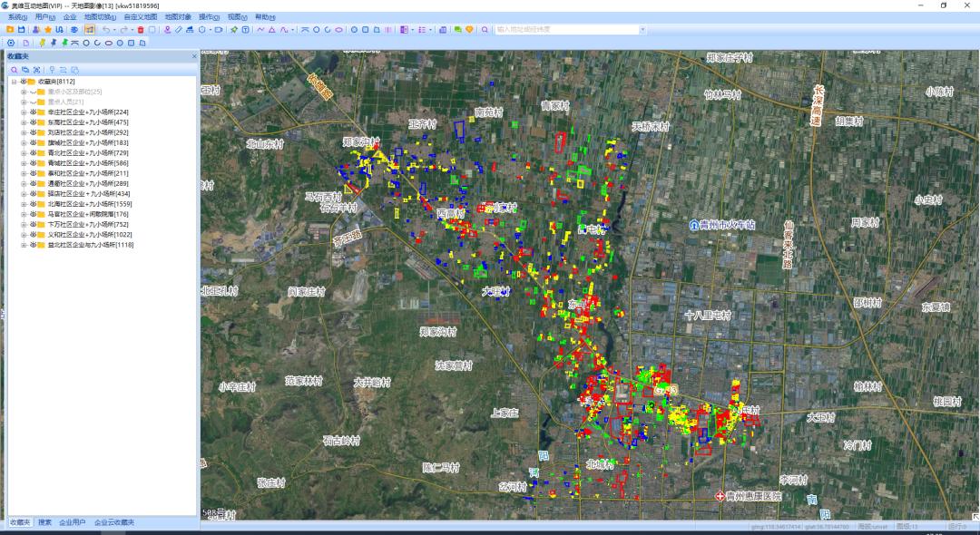Close the 收藏夹 side panel
Viewport: 980px width, 535px height.
click(x=194, y=56)
